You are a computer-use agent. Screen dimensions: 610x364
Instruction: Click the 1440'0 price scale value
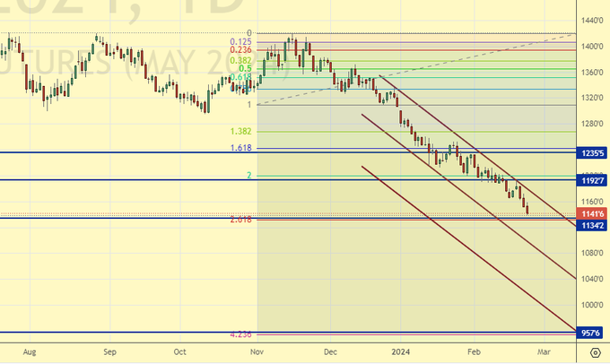point(592,20)
